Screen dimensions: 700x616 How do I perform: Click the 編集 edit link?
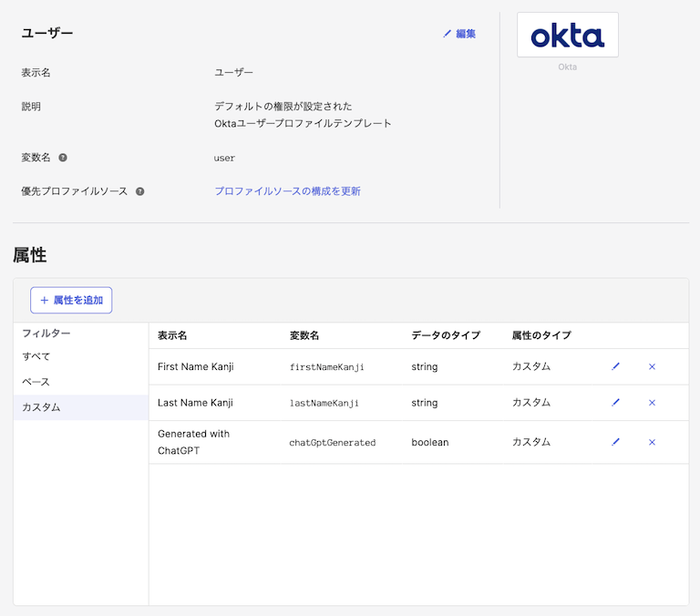[459, 34]
